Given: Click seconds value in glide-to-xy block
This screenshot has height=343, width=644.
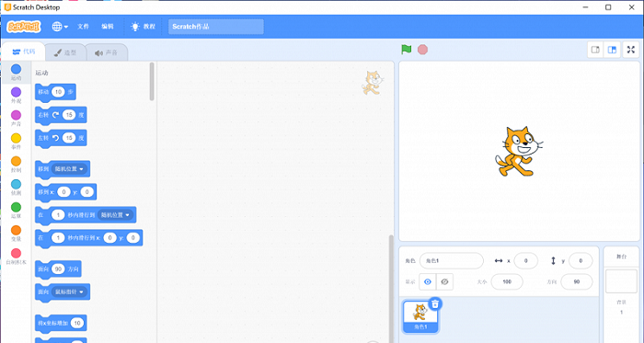Looking at the screenshot, I should click(58, 238).
